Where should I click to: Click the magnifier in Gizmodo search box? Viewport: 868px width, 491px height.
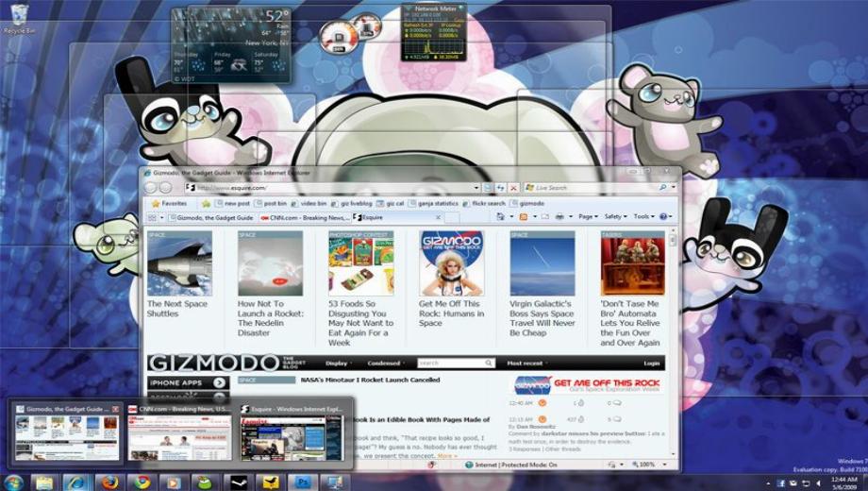click(489, 363)
